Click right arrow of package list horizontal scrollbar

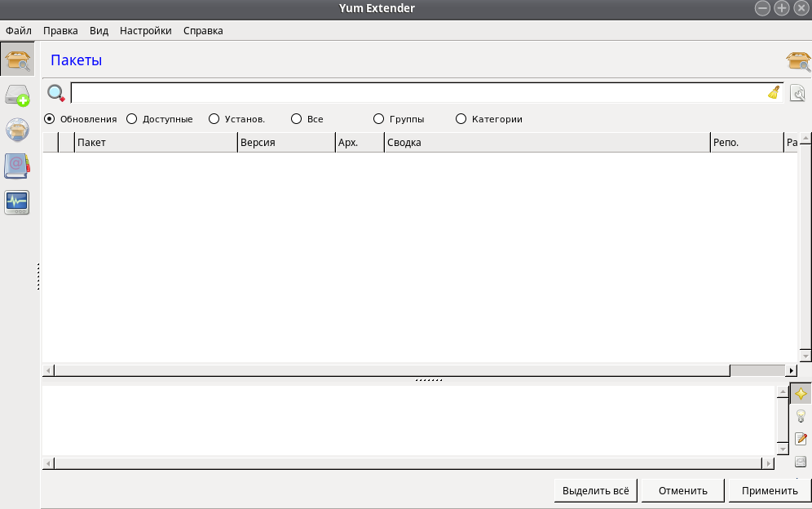792,370
